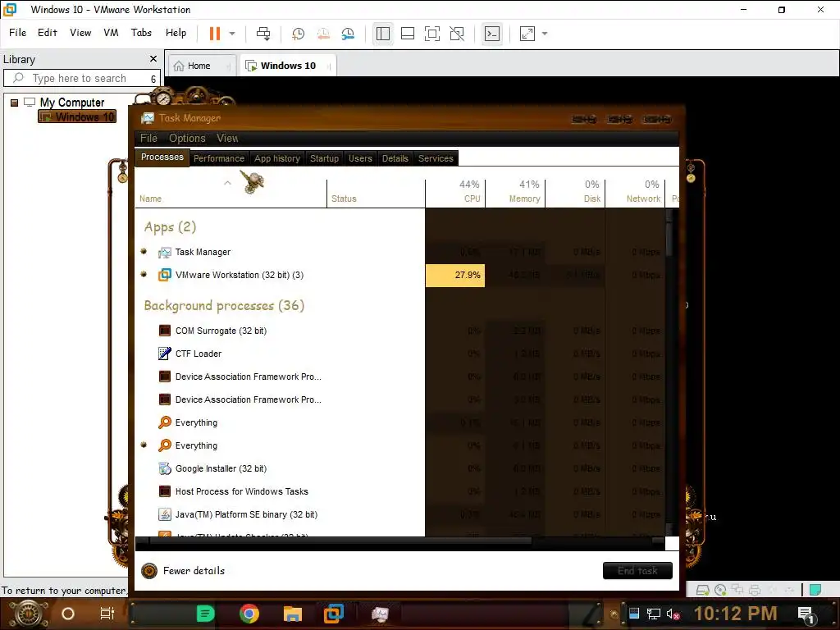Sort processes by the Status column

click(x=376, y=194)
